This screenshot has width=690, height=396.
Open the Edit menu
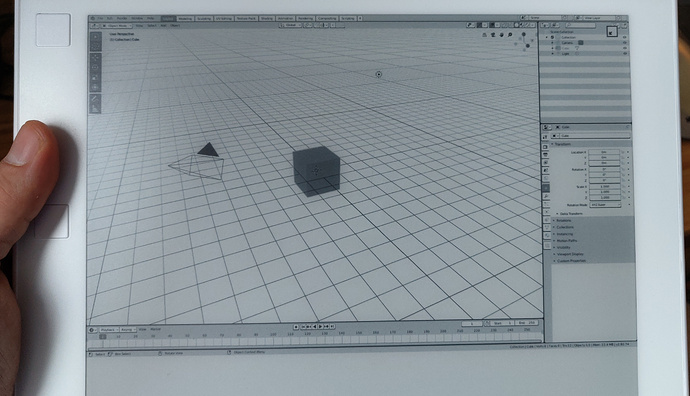109,18
